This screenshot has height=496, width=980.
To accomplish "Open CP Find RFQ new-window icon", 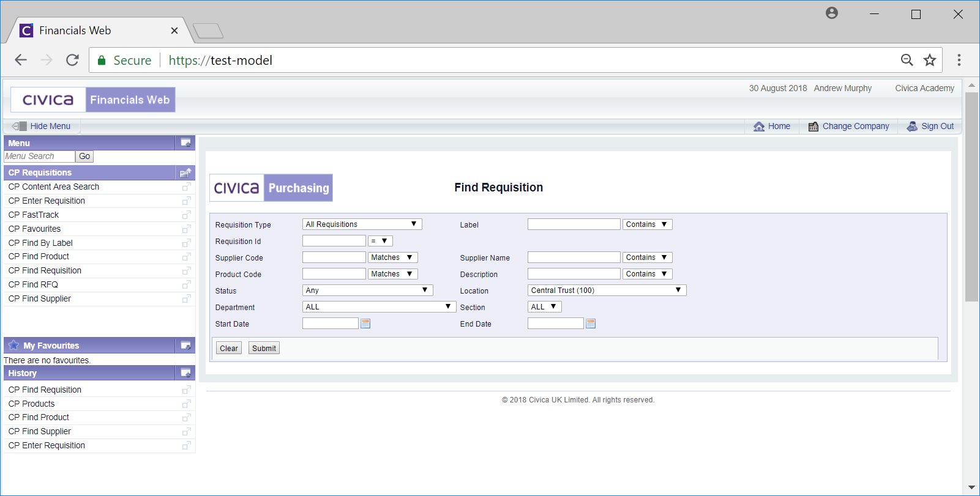I will click(x=187, y=284).
